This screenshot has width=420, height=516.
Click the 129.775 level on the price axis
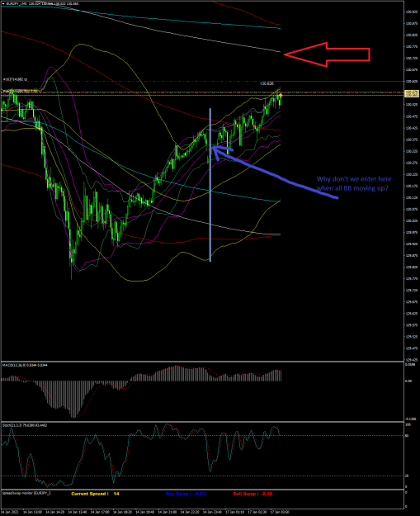[412, 279]
